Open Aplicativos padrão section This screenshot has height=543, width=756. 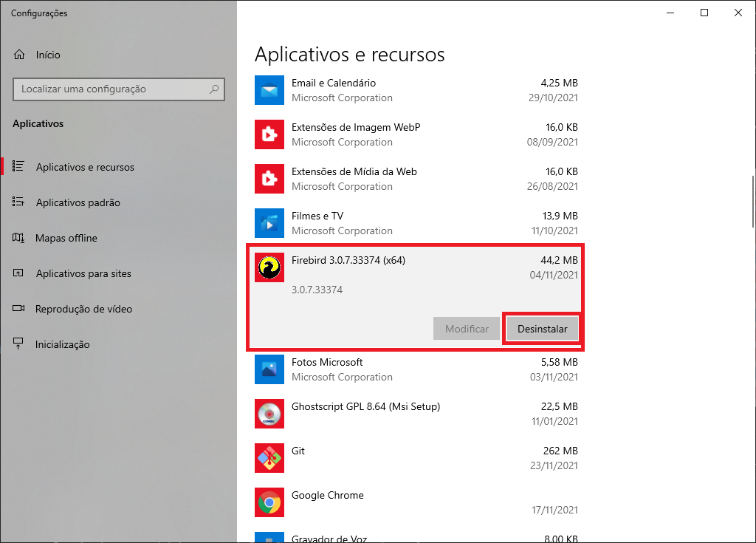[x=78, y=202]
